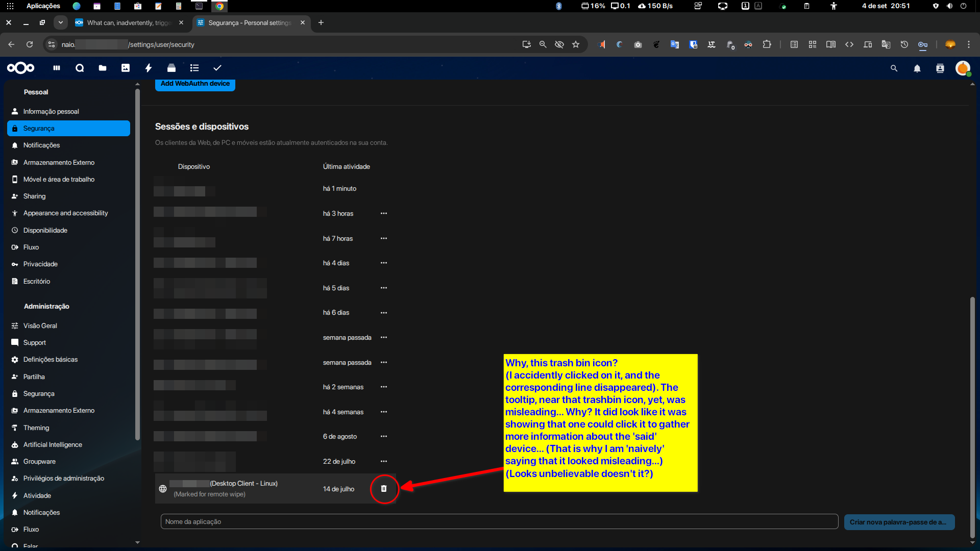
Task: Open the Tasks checkmark app icon
Action: point(217,68)
